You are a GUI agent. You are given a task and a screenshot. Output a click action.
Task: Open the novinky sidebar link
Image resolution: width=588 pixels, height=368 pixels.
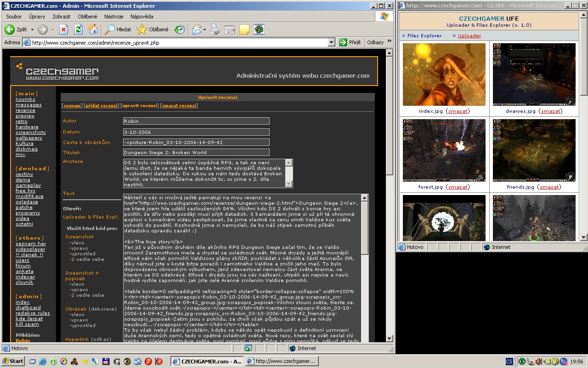point(25,99)
